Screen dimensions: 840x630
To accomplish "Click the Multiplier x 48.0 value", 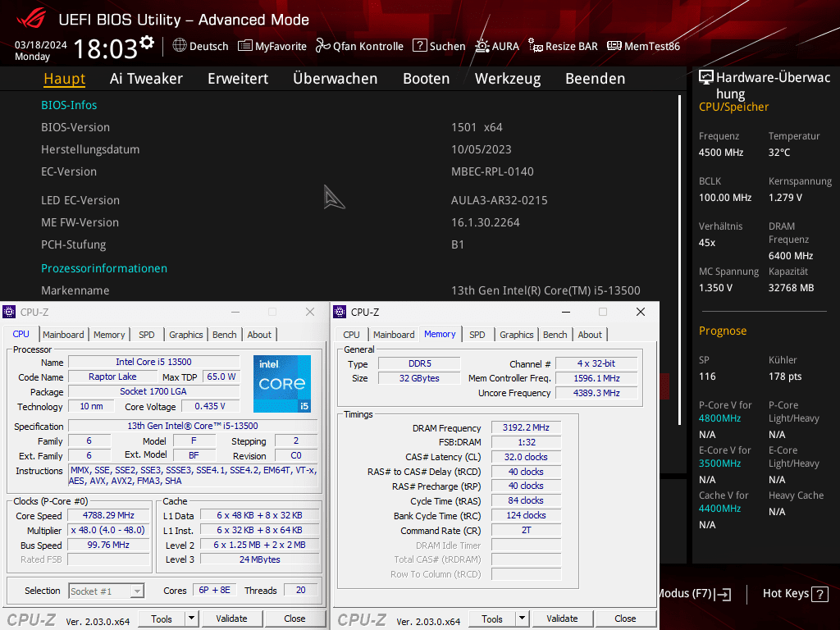I will [108, 530].
